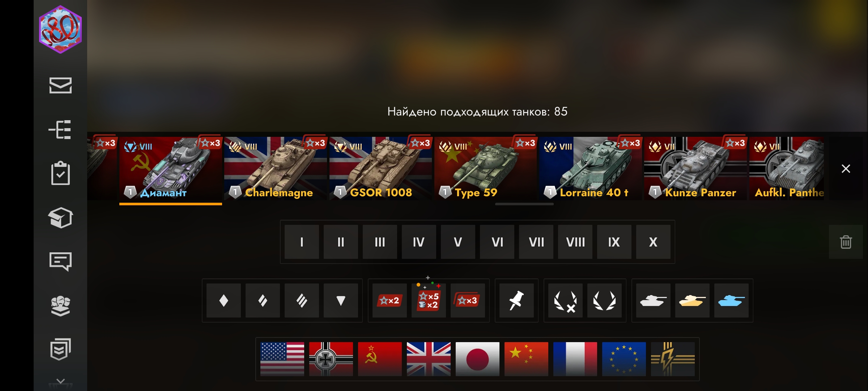
Task: Toggle Japan flag filter
Action: pos(477,359)
